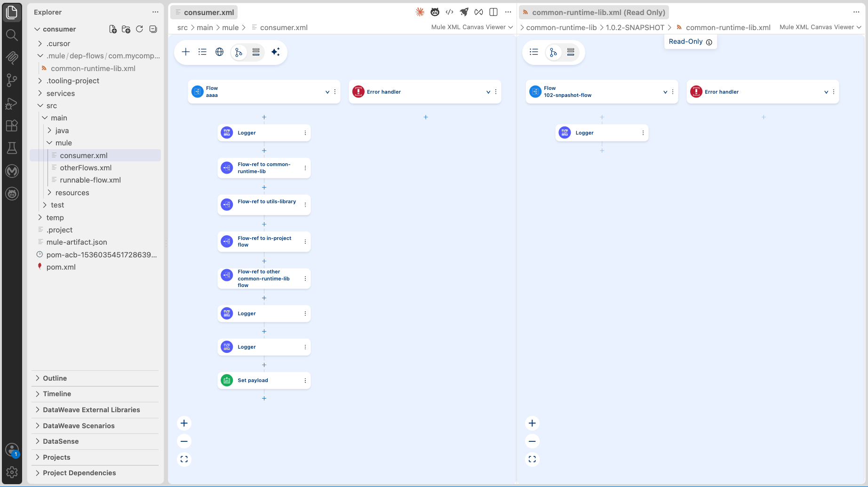Toggle stacked layout view in common-runtime-lib toolbar
Viewport: 868px width, 487px height.
click(x=571, y=52)
